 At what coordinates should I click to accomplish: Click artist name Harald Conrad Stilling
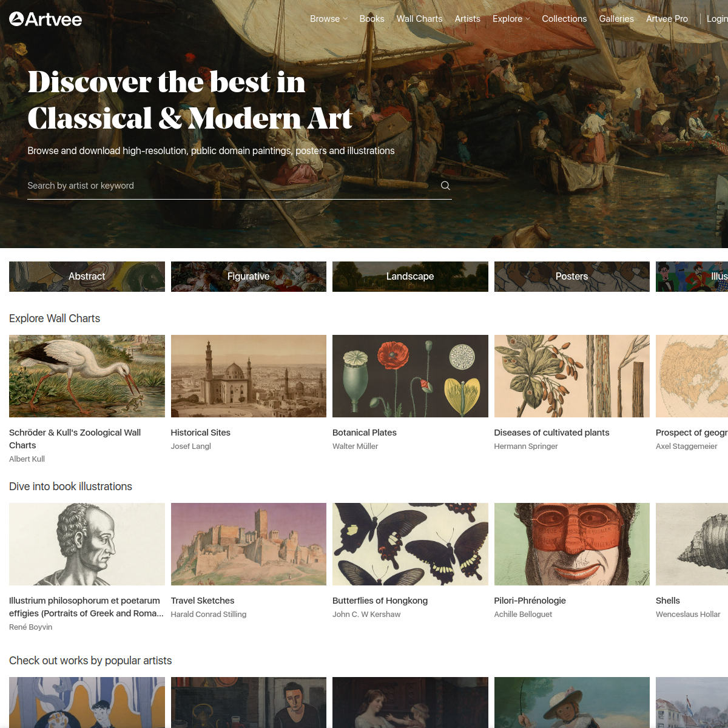(x=209, y=615)
